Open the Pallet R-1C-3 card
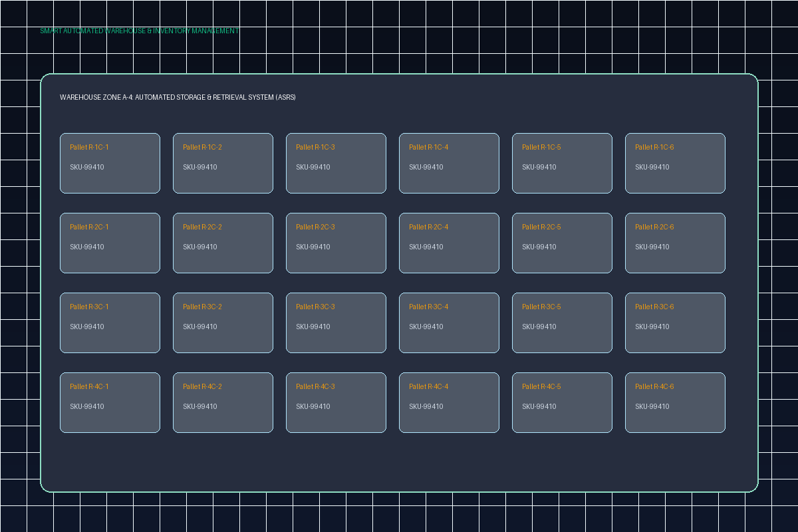Image resolution: width=798 pixels, height=532 pixels. 336,163
